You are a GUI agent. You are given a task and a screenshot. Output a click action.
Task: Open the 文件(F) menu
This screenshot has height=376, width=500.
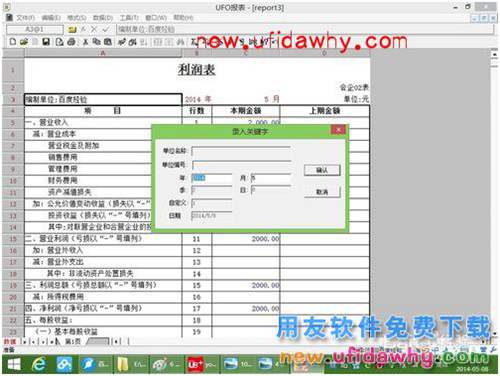pyautogui.click(x=25, y=18)
